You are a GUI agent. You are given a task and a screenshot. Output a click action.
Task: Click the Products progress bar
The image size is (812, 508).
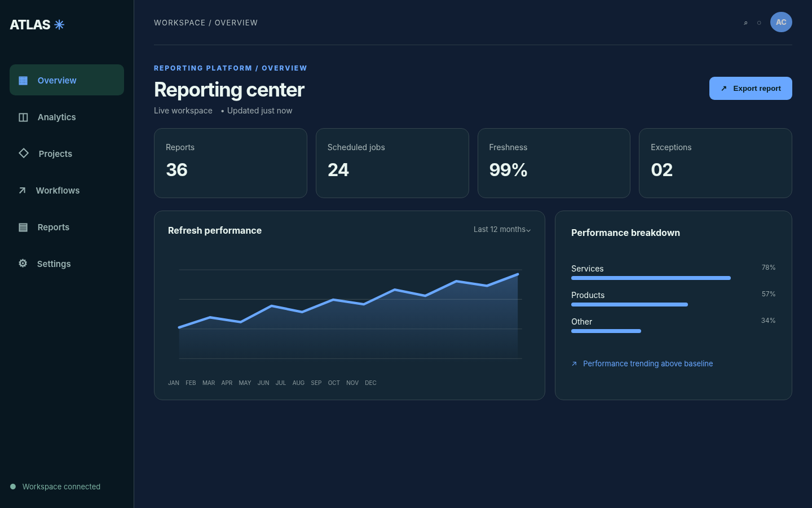click(x=629, y=304)
